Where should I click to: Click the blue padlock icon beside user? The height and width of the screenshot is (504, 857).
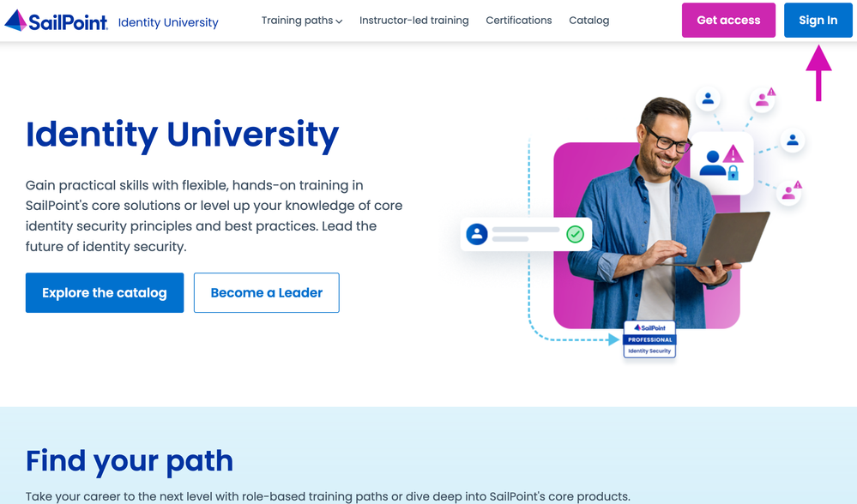pyautogui.click(x=733, y=173)
